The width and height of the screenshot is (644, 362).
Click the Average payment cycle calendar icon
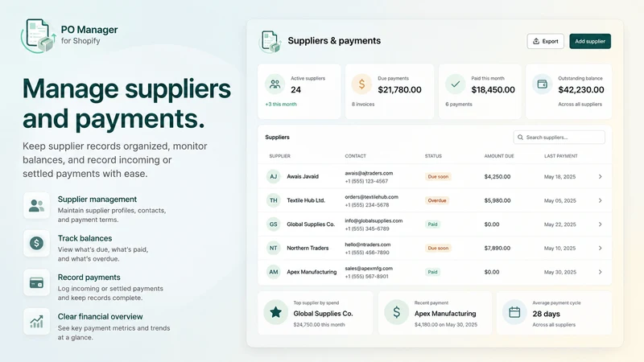click(x=514, y=312)
